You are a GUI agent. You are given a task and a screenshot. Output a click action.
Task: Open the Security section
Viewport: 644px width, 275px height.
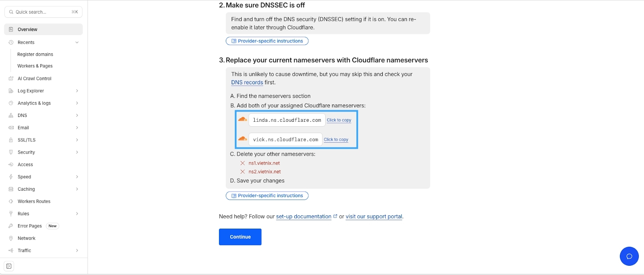click(26, 152)
